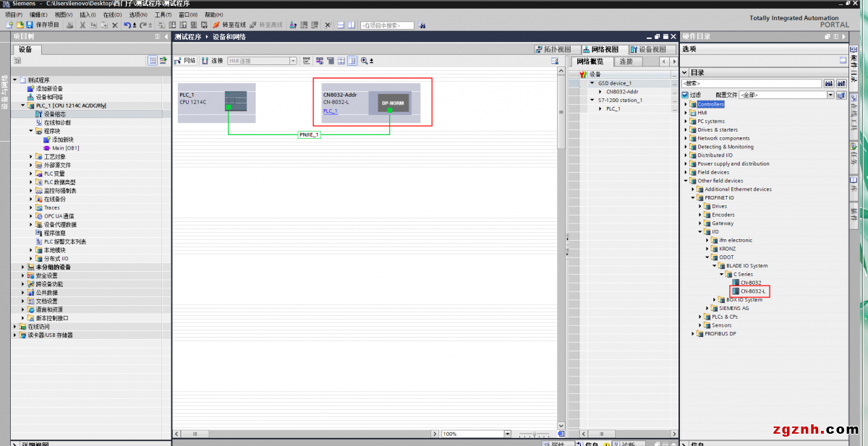The image size is (868, 446).
Task: Click the PLC_1 link in CN8032-Addr device
Action: click(x=330, y=111)
